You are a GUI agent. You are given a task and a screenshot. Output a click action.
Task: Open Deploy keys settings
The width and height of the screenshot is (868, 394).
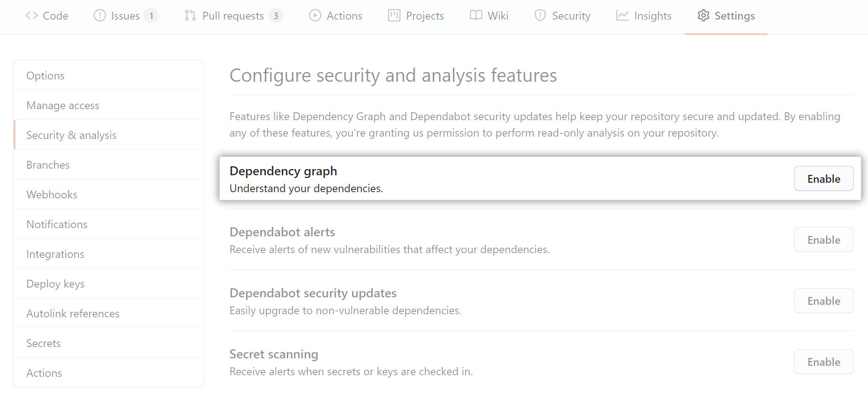[55, 284]
